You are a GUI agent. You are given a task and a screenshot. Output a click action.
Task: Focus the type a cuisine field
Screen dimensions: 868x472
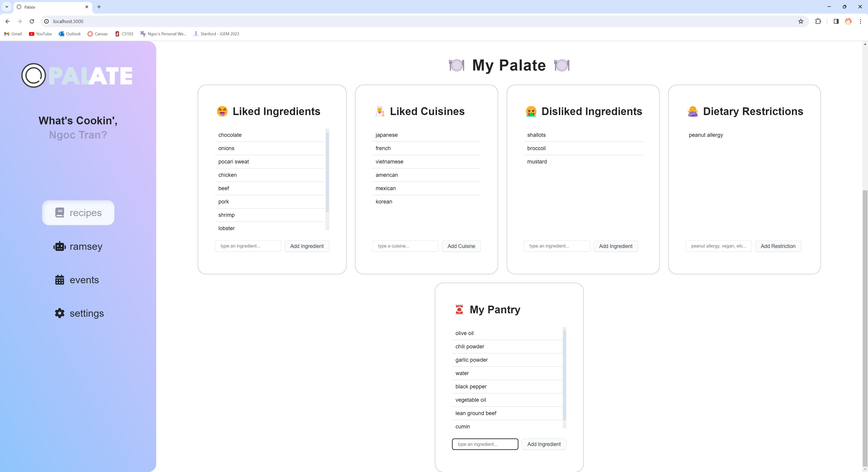click(405, 246)
